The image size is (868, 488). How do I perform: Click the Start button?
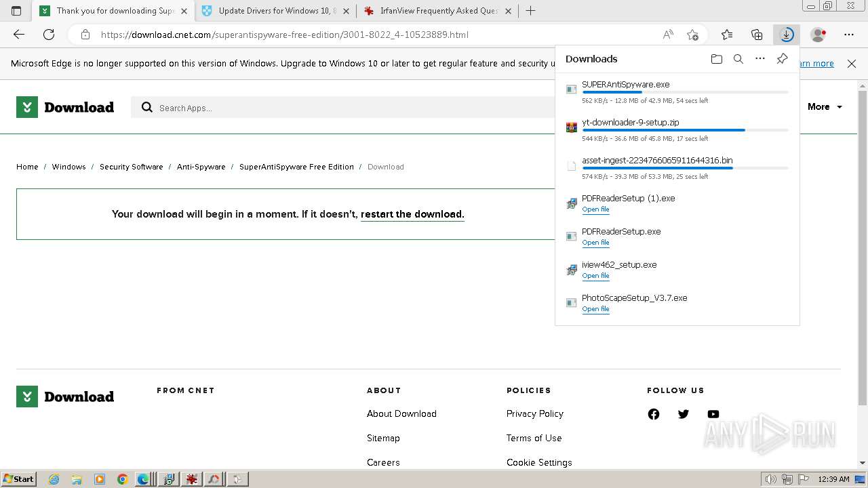(18, 479)
